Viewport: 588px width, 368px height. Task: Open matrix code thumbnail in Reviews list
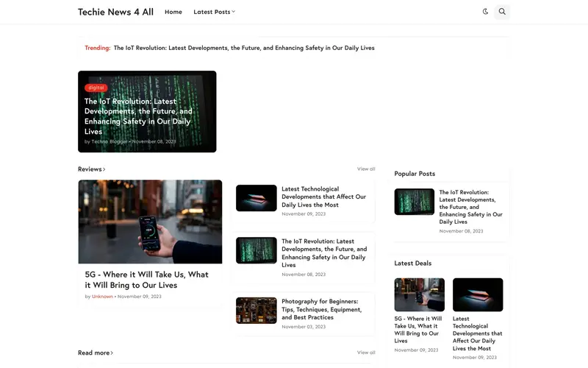click(256, 250)
